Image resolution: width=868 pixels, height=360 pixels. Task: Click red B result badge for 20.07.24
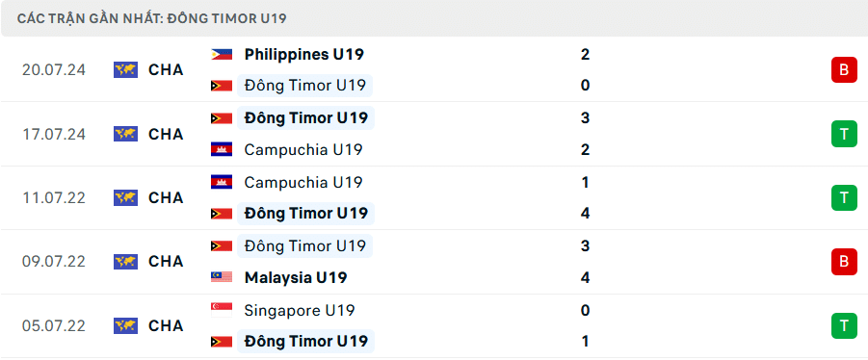pos(844,69)
